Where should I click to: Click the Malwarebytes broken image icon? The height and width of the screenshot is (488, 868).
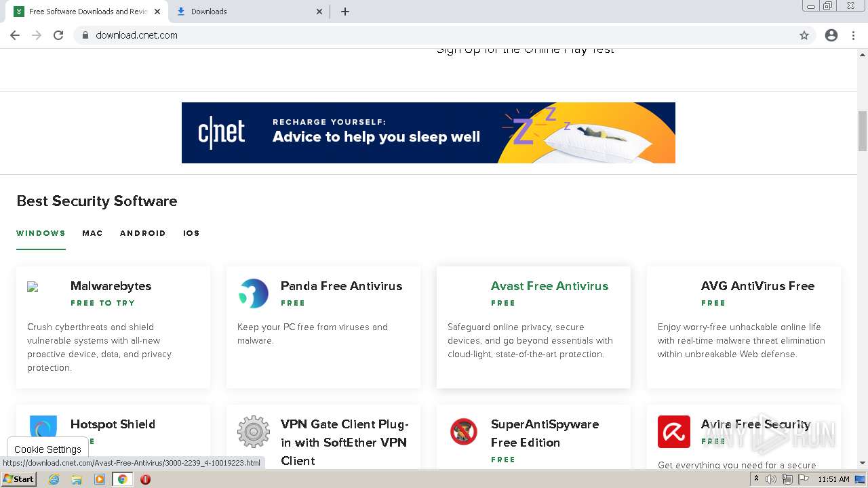click(33, 287)
